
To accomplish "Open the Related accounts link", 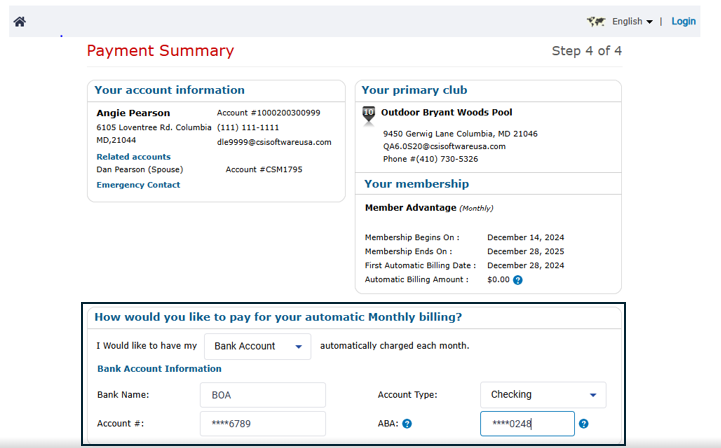I will [133, 157].
